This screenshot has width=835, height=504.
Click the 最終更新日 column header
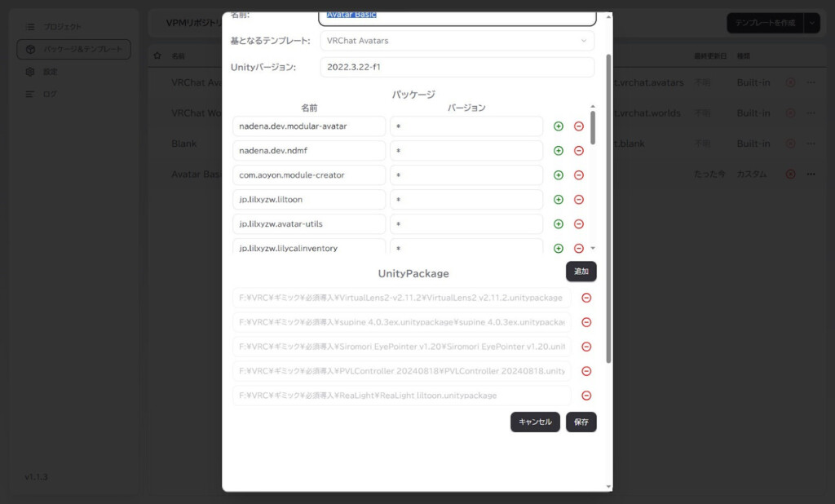(x=710, y=56)
